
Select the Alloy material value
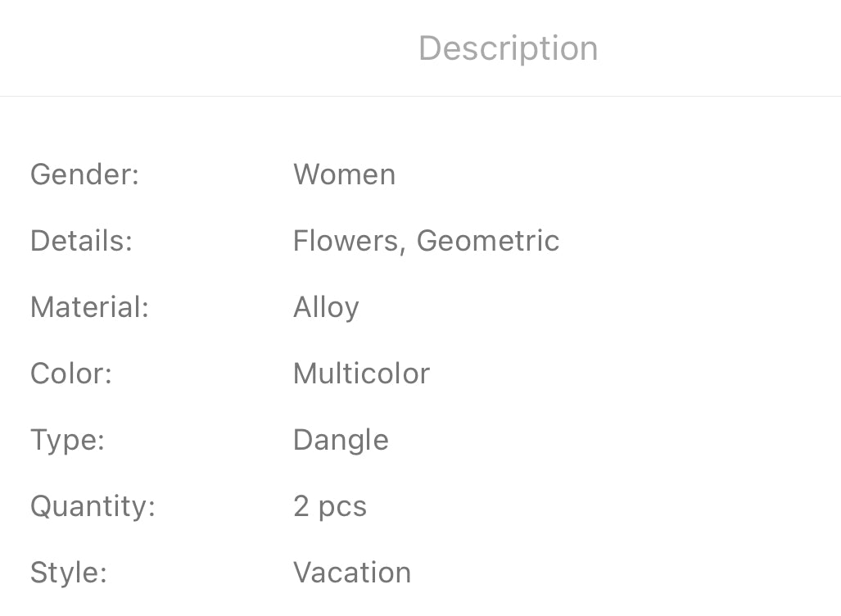[326, 308]
